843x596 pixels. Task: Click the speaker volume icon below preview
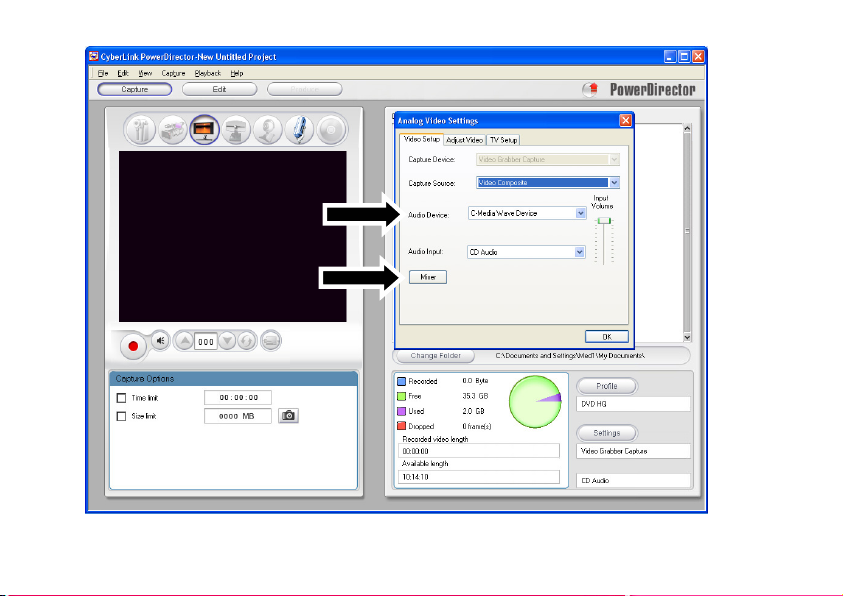point(160,340)
